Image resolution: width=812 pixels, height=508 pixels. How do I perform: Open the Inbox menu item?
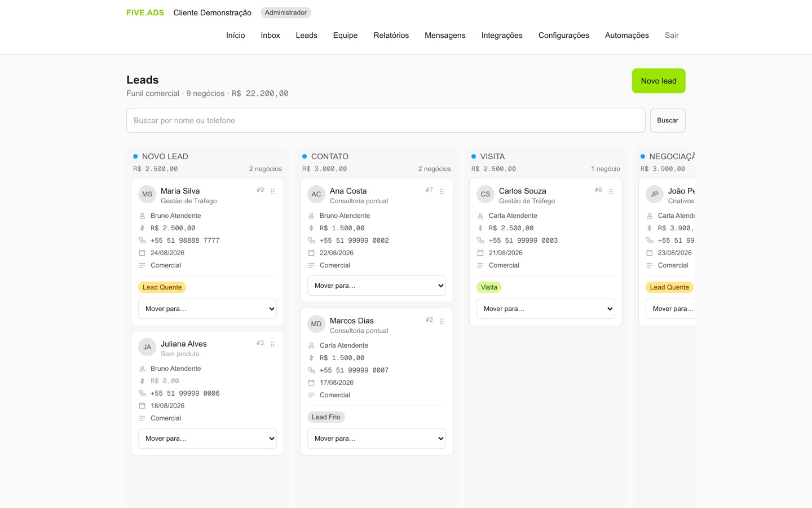pos(271,35)
